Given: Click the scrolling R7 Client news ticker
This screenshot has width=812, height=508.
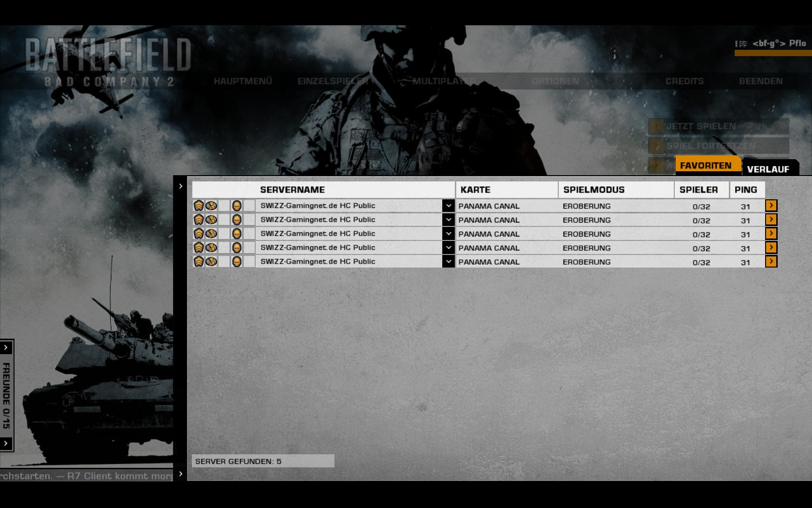Looking at the screenshot, I should point(87,476).
